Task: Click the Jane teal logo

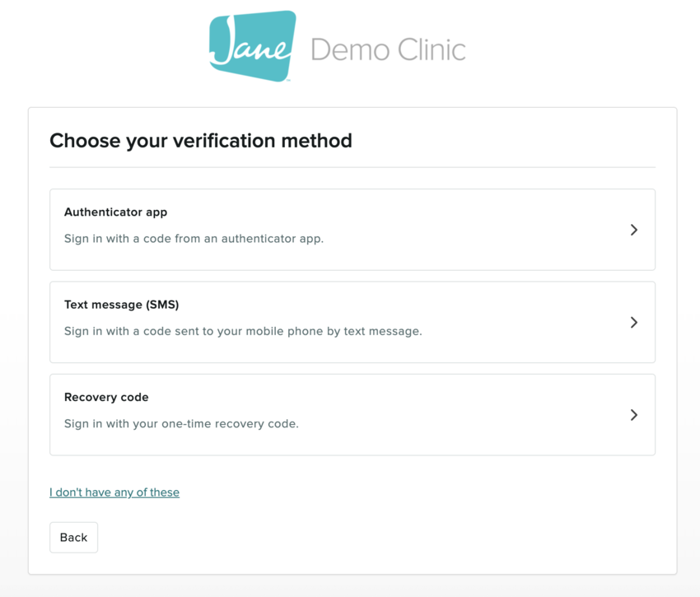Action: coord(252,46)
